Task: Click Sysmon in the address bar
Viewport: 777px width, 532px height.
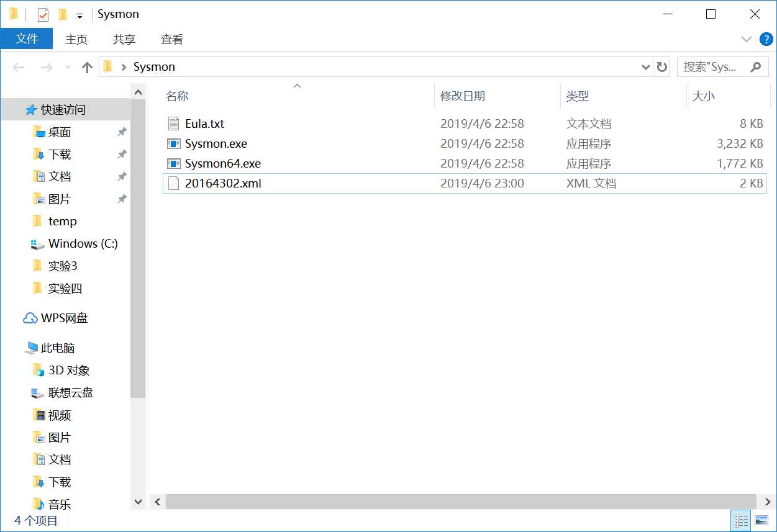Action: pos(154,67)
